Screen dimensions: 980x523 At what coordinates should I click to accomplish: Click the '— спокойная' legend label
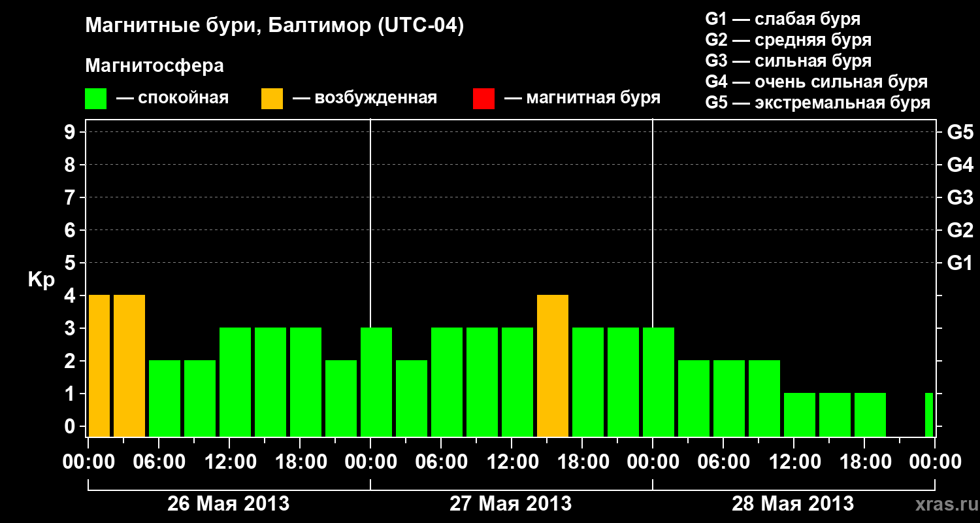point(172,99)
